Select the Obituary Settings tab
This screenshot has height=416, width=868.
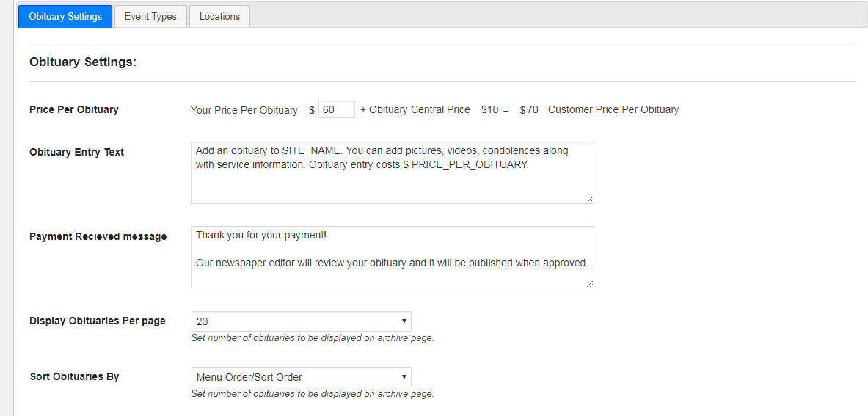click(65, 16)
